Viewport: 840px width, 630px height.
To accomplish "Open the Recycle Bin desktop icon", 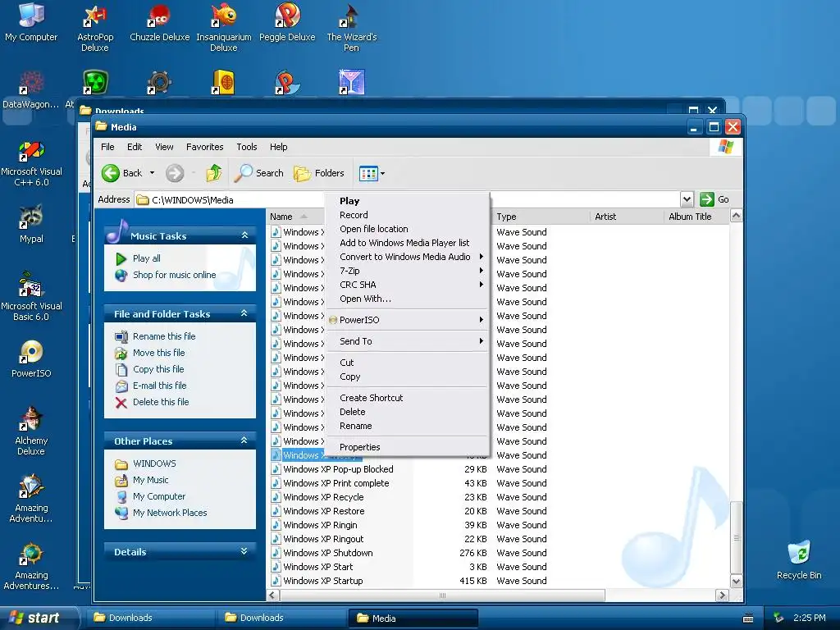I will click(799, 559).
